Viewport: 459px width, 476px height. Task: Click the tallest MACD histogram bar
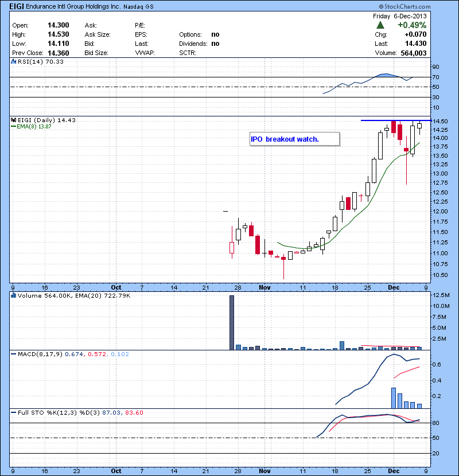(x=394, y=398)
